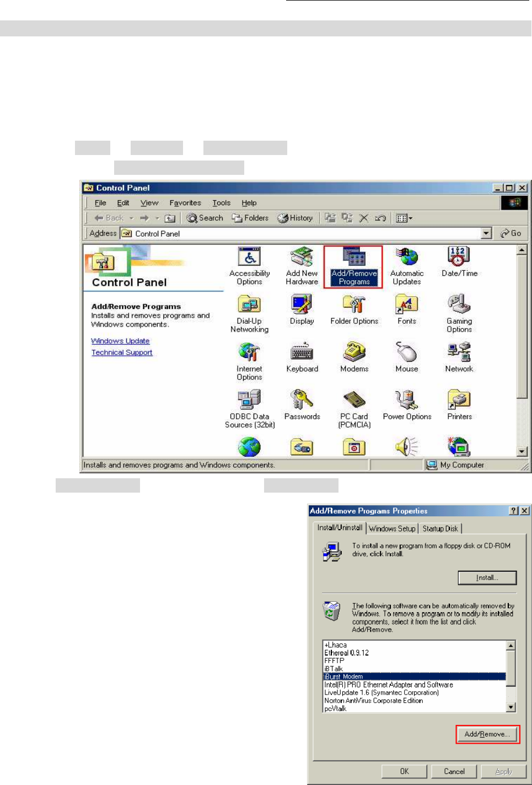Viewport: 532px width, 785px height.
Task: Open the Power Options icon
Action: [407, 405]
